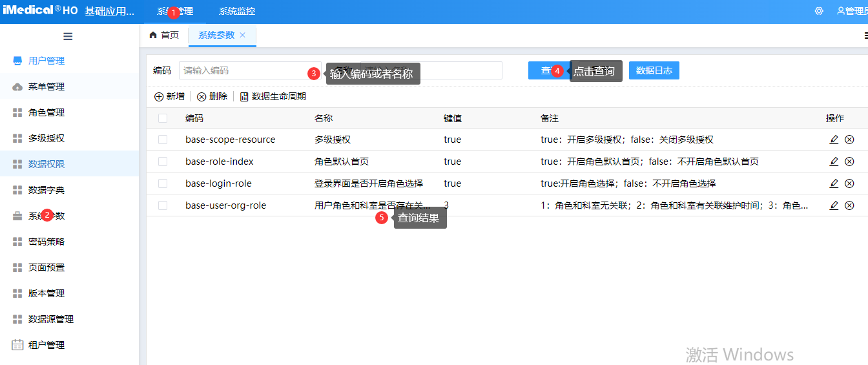The height and width of the screenshot is (365, 868).
Task: Click the 名称 column header
Action: (324, 118)
